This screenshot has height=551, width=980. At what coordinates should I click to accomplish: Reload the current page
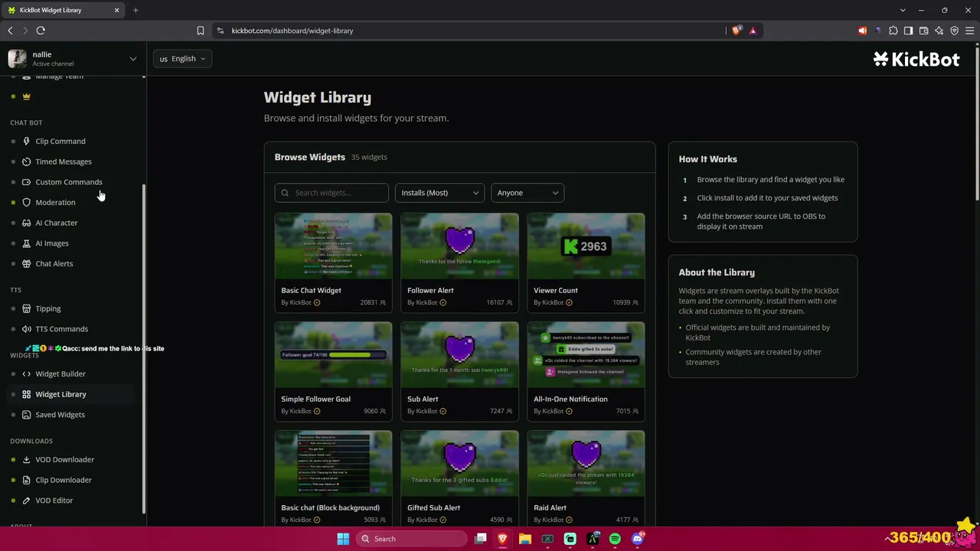point(41,31)
